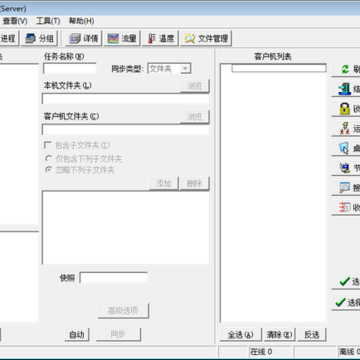This screenshot has width=360, height=360.
Task: Focus the 客户机文件夹 path field
Action: 126,129
